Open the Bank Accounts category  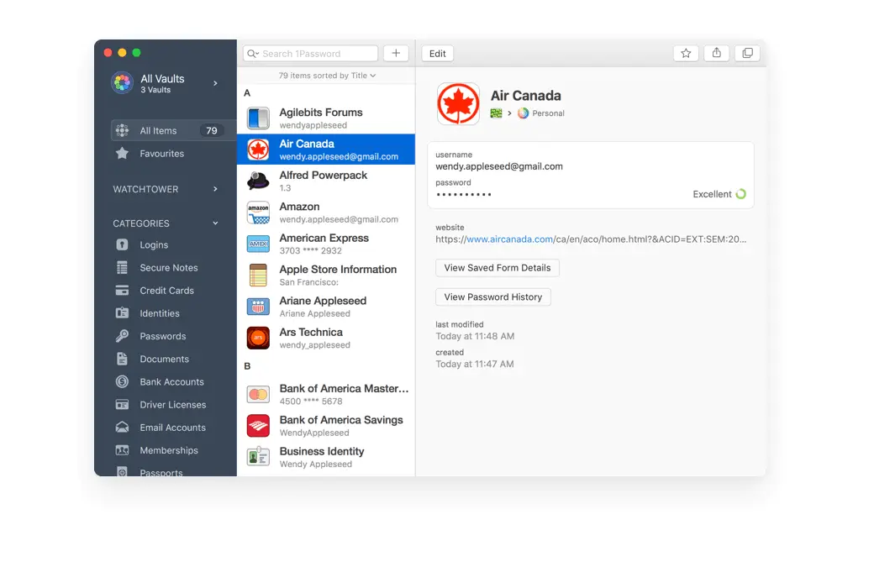tap(171, 382)
